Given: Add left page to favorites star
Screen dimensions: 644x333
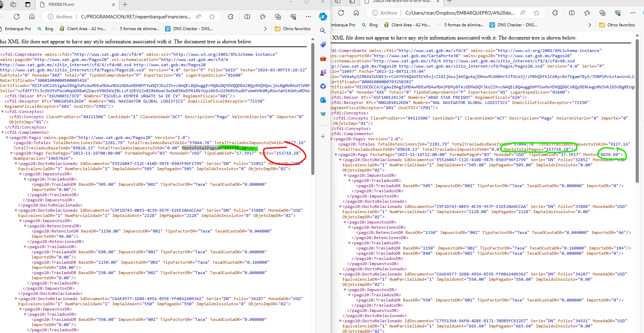Looking at the screenshot, I should (x=212, y=17).
